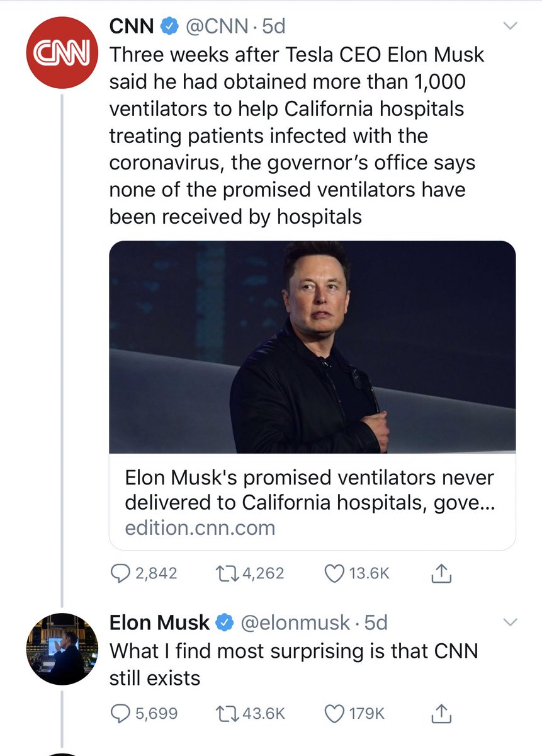Retweet the tweet about CNN still existing
This screenshot has width=542, height=756.
point(249,713)
